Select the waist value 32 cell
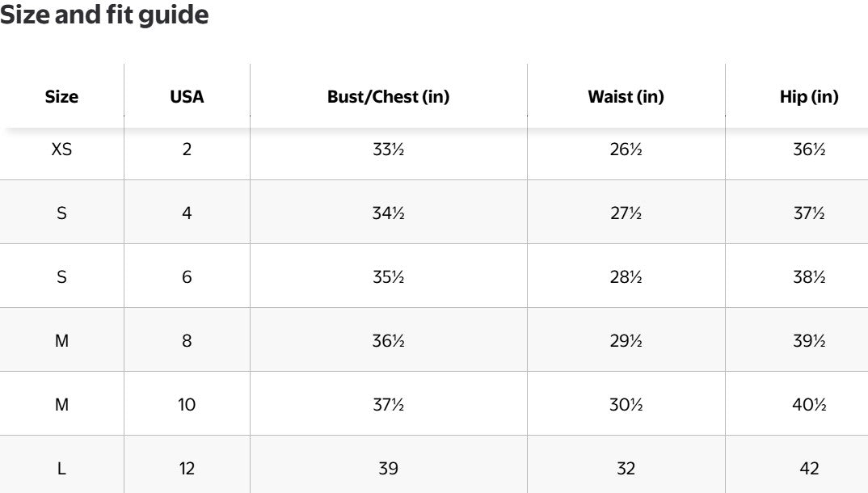Viewport: 868px width, 493px height. pyautogui.click(x=626, y=468)
